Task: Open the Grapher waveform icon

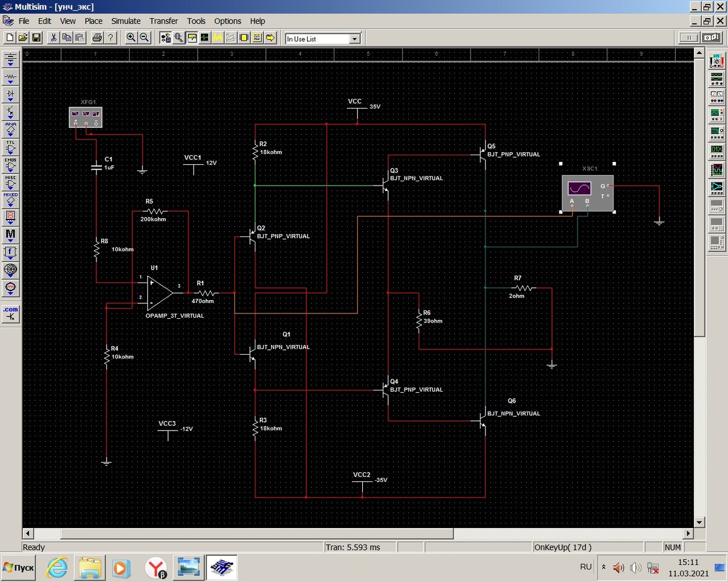Action: (204, 38)
